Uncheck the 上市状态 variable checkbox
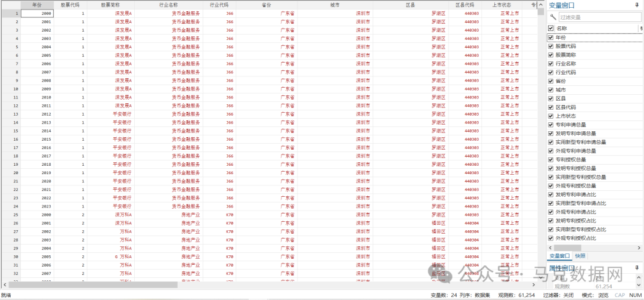The height and width of the screenshot is (300, 644). pyautogui.click(x=551, y=116)
